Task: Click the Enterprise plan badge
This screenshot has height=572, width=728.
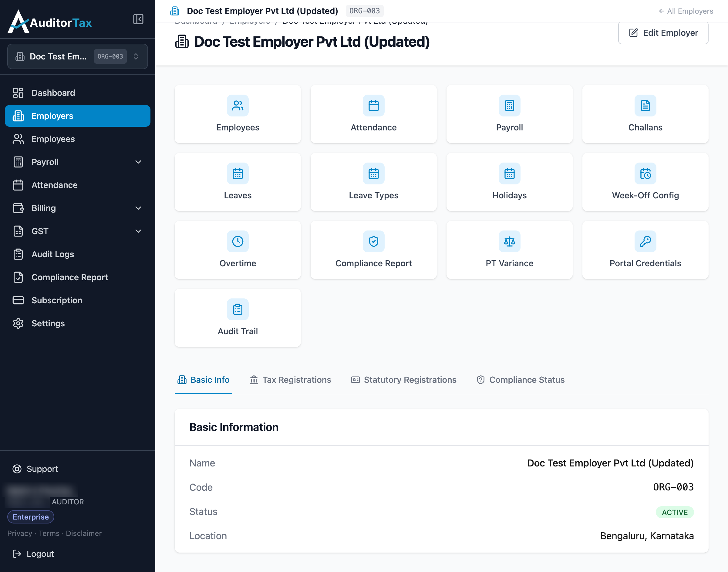Action: 30,517
